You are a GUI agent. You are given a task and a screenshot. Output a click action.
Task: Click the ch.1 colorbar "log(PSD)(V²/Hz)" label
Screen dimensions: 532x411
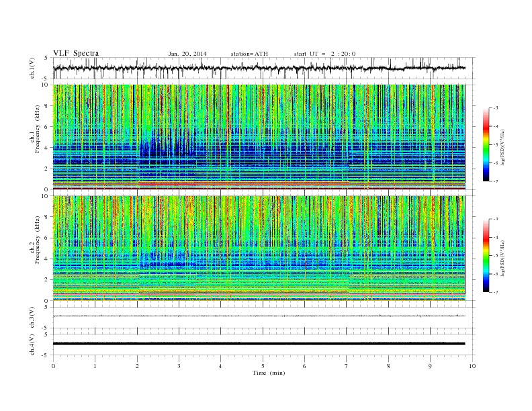(503, 148)
